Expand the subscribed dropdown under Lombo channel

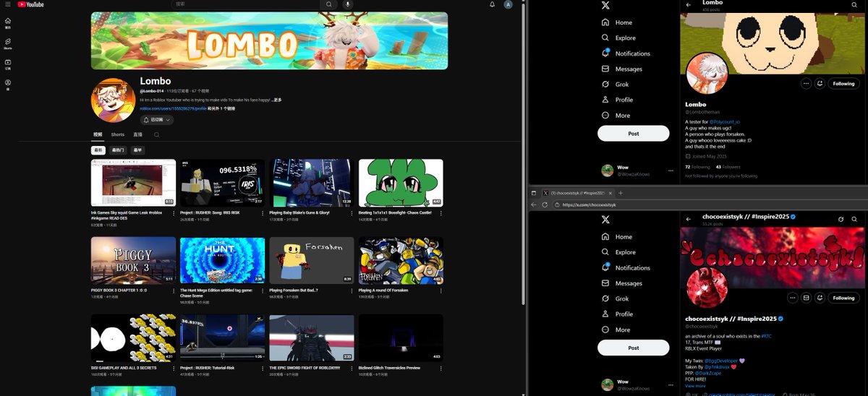(x=157, y=120)
